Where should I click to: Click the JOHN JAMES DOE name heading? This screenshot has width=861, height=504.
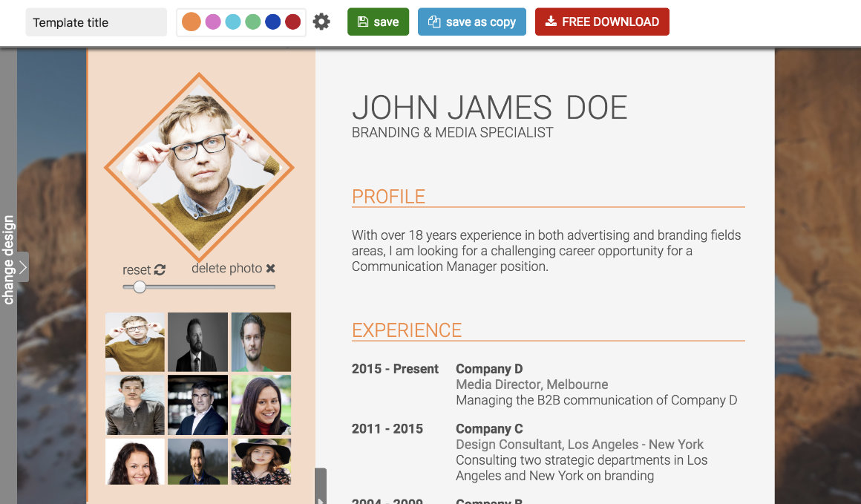pyautogui.click(x=489, y=108)
